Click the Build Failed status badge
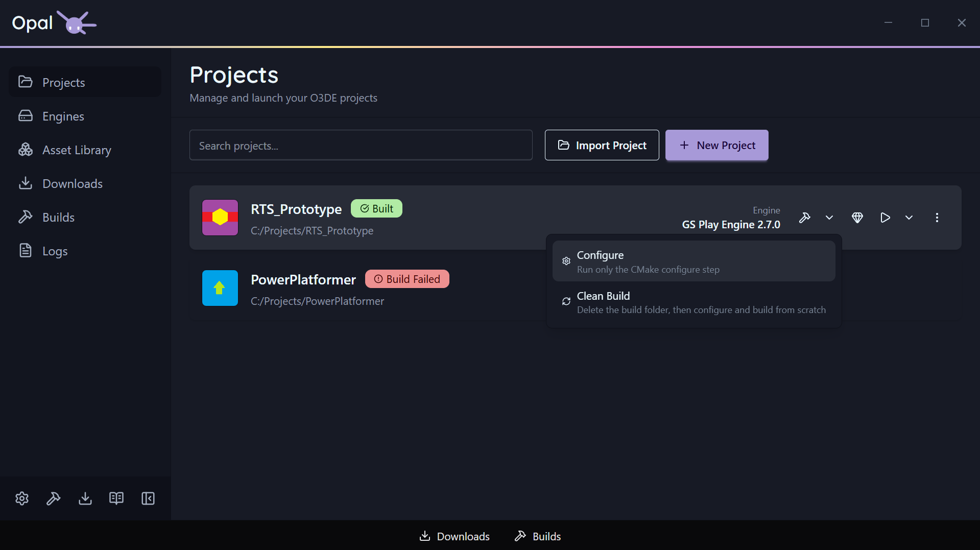This screenshot has width=980, height=550. pyautogui.click(x=407, y=279)
